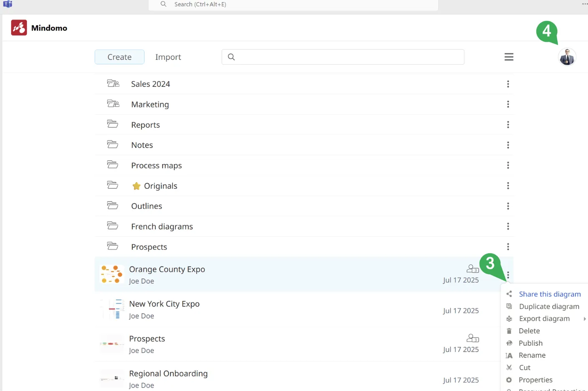Click the Microsoft Teams icon
The height and width of the screenshot is (391, 588).
click(x=8, y=4)
